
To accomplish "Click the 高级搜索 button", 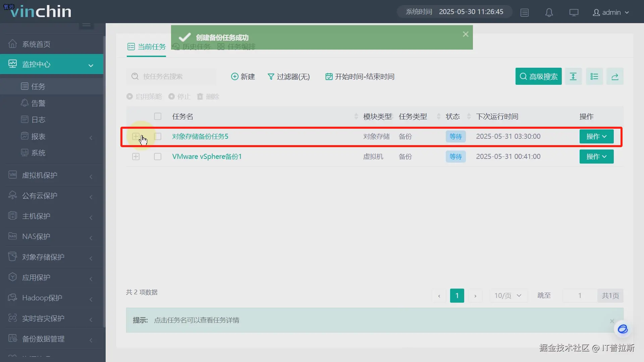I will coord(538,76).
